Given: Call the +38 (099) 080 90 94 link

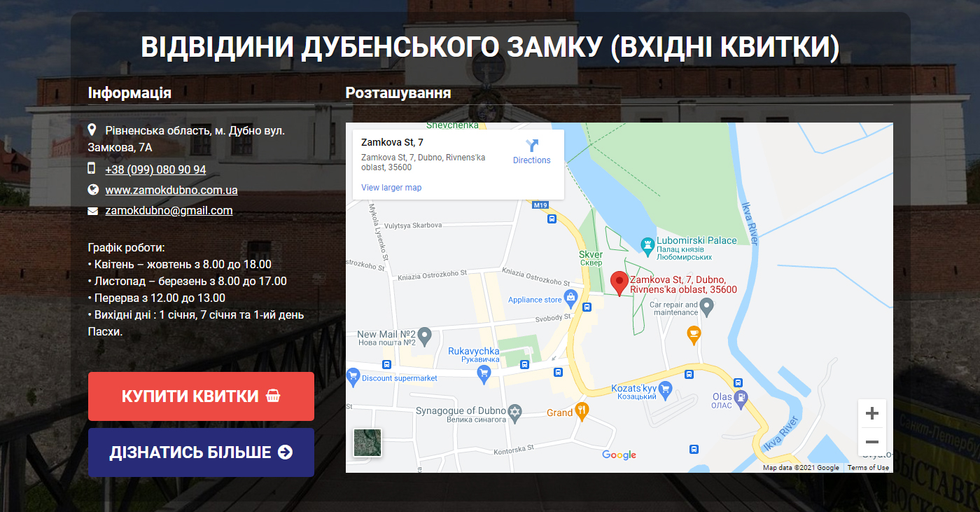Looking at the screenshot, I should [x=155, y=169].
